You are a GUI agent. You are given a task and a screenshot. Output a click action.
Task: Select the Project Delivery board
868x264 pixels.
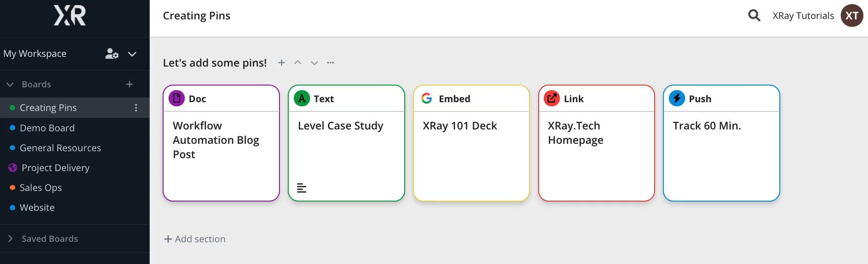click(x=55, y=168)
